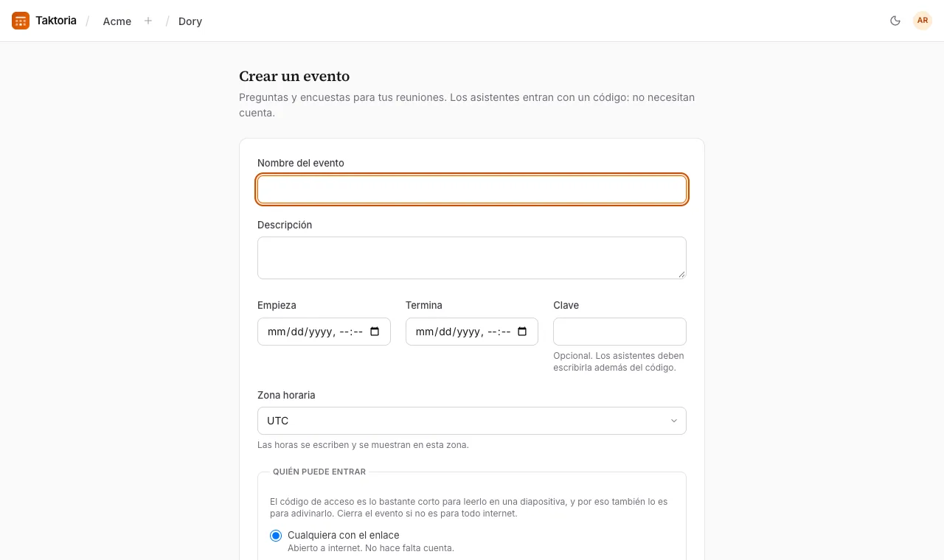The image size is (944, 560).
Task: Expand the Zona horaria UTC dropdown
Action: click(x=472, y=421)
